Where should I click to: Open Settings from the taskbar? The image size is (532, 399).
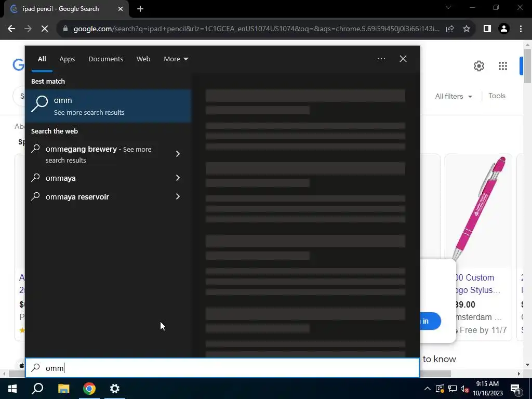pyautogui.click(x=115, y=389)
